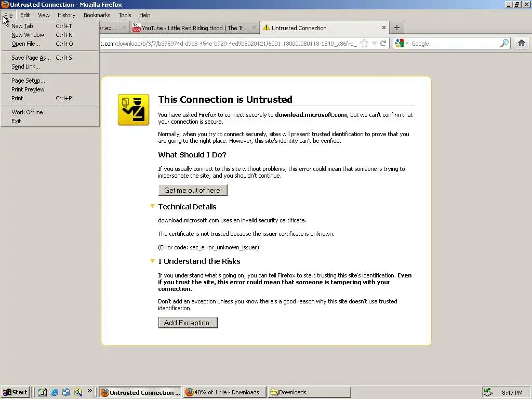Viewport: 532px width, 399px height.
Task: Open the Tools menu
Action: coord(125,15)
